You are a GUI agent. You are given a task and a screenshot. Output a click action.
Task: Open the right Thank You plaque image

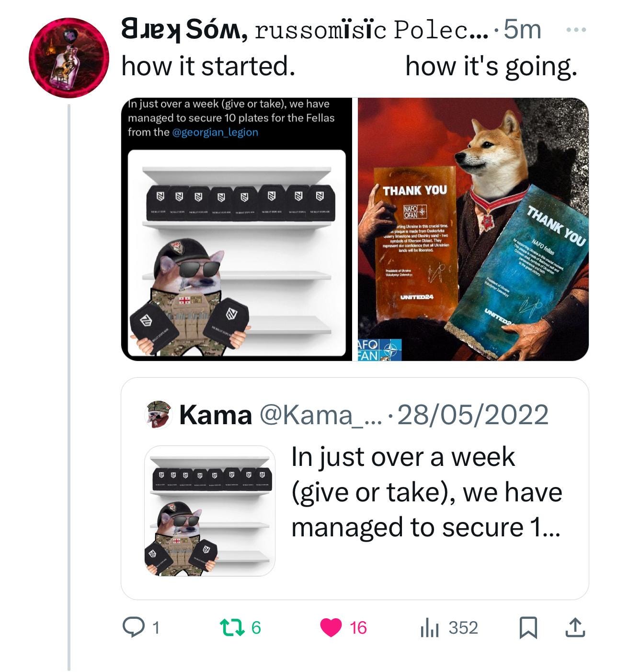[473, 229]
